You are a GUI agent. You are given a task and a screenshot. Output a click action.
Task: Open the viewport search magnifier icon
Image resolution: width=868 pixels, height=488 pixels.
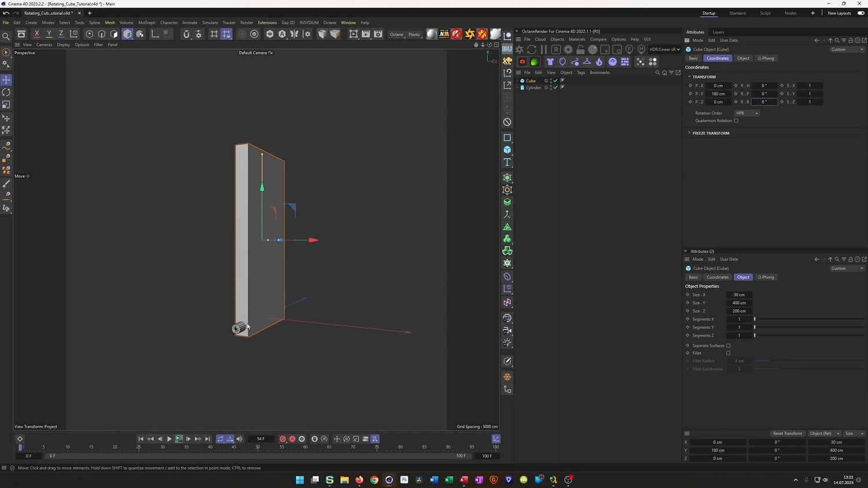pyautogui.click(x=6, y=36)
